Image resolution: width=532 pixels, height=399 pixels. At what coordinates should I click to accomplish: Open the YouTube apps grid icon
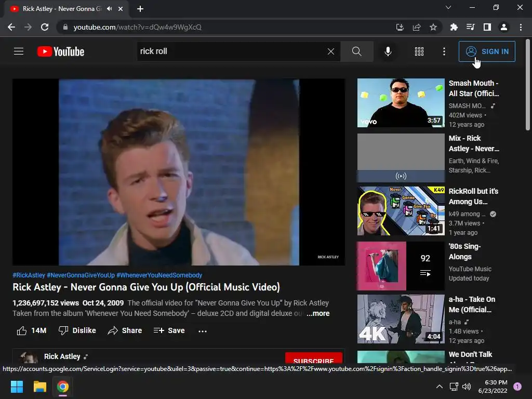tap(419, 51)
